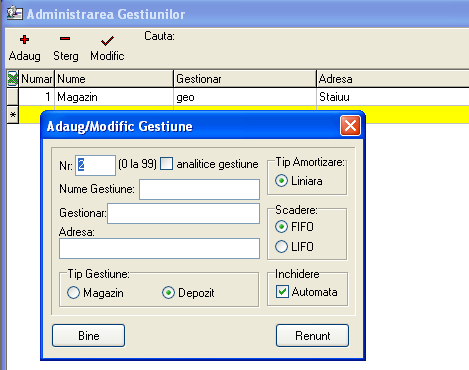Screen dimensions: 469x370
Task: Select the geo cell in the grid
Action: 245,97
